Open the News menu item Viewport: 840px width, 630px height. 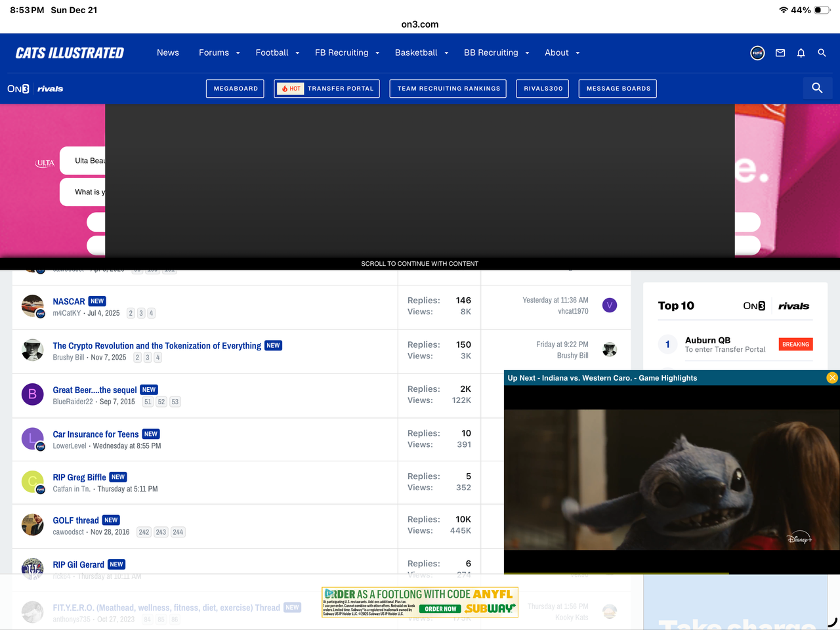point(168,53)
